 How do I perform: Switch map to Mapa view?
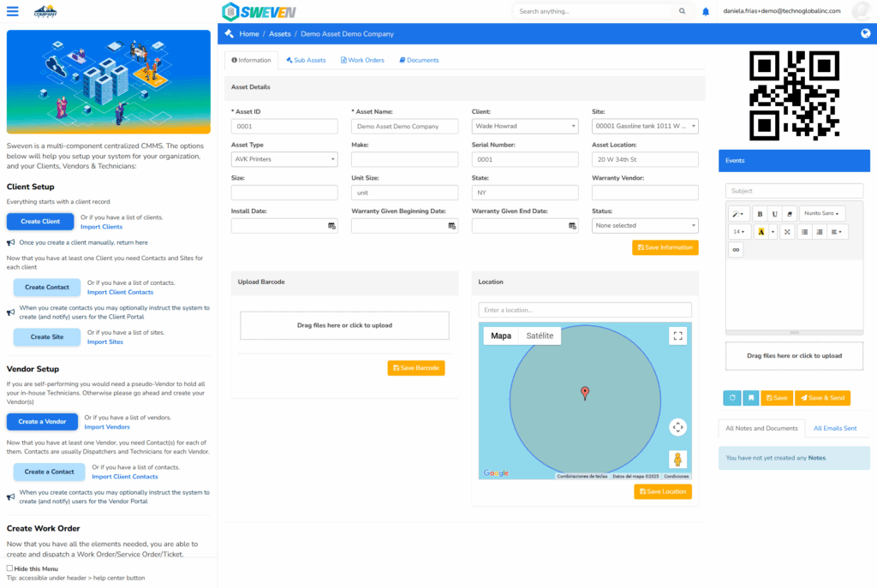pos(501,336)
